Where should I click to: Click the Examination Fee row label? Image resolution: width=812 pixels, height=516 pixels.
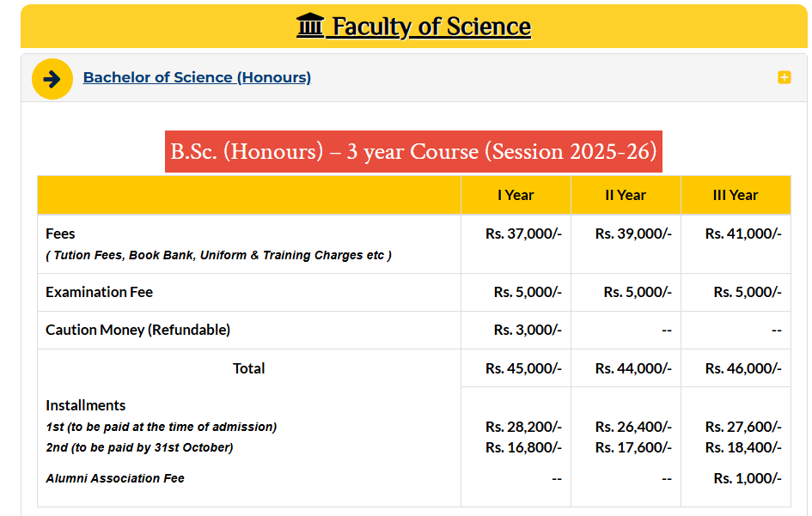pos(99,291)
